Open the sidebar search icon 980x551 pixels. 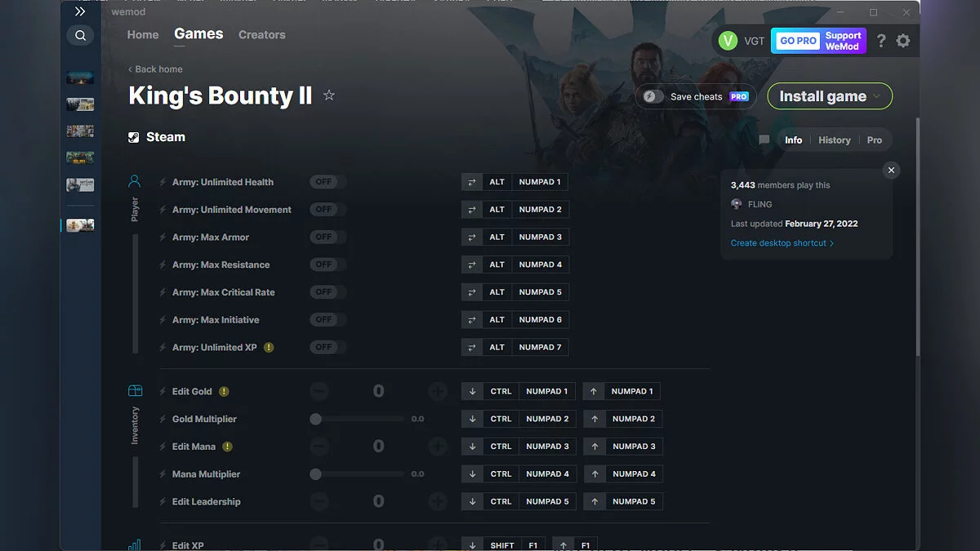point(80,35)
